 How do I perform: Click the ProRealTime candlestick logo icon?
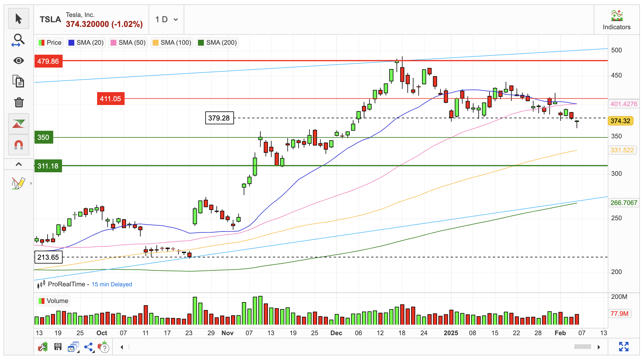click(x=41, y=284)
